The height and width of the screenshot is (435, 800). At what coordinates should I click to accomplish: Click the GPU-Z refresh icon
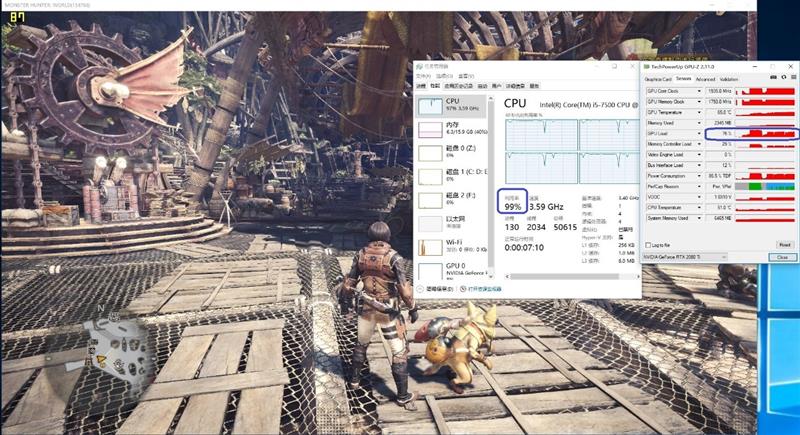point(784,77)
